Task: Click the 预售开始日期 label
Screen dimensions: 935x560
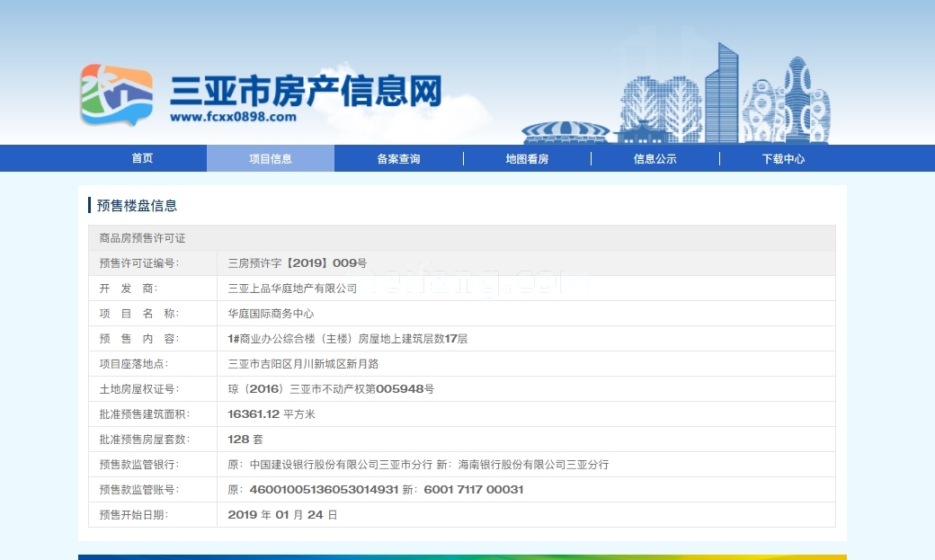Action: (134, 515)
